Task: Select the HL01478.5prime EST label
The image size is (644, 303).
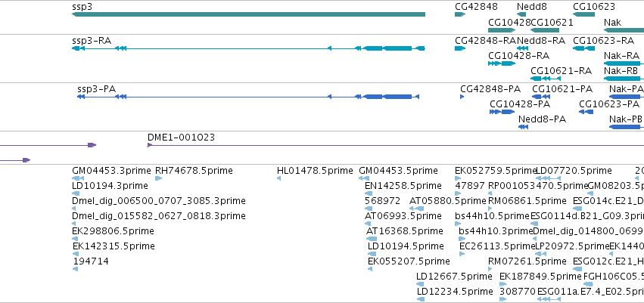Action: pos(315,171)
